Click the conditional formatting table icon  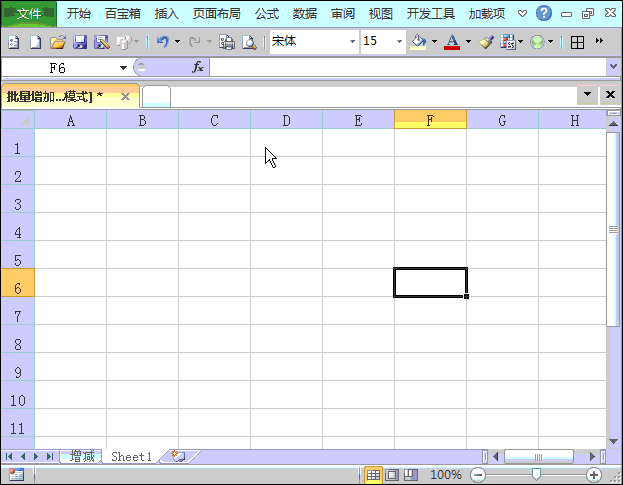click(x=508, y=42)
